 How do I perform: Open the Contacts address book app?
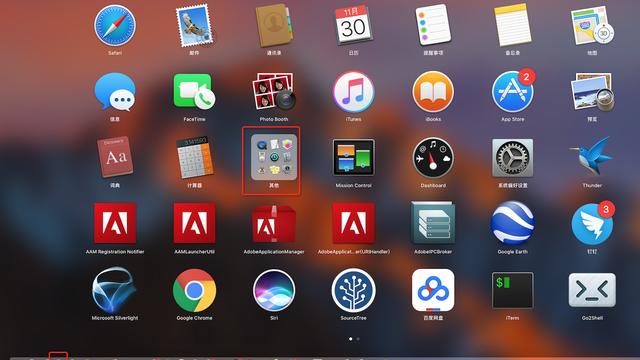tap(274, 26)
